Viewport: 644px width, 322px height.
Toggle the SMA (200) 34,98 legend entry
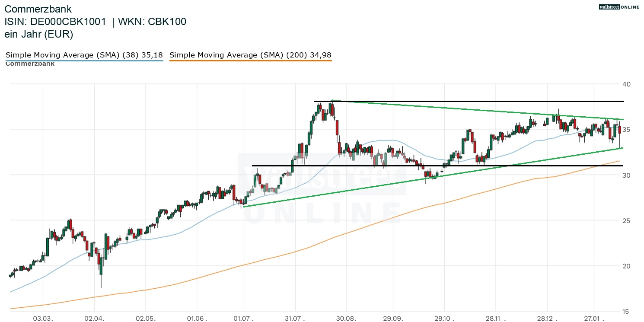pyautogui.click(x=250, y=55)
